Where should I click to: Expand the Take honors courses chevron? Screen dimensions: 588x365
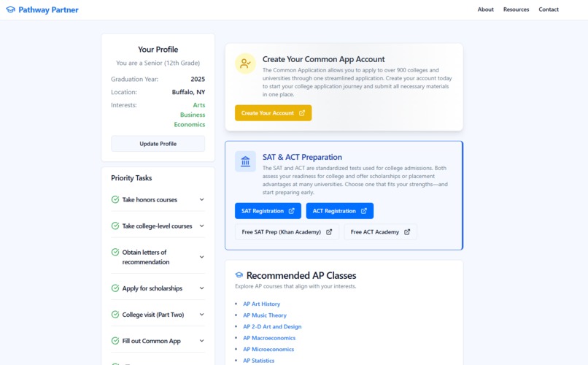202,199
